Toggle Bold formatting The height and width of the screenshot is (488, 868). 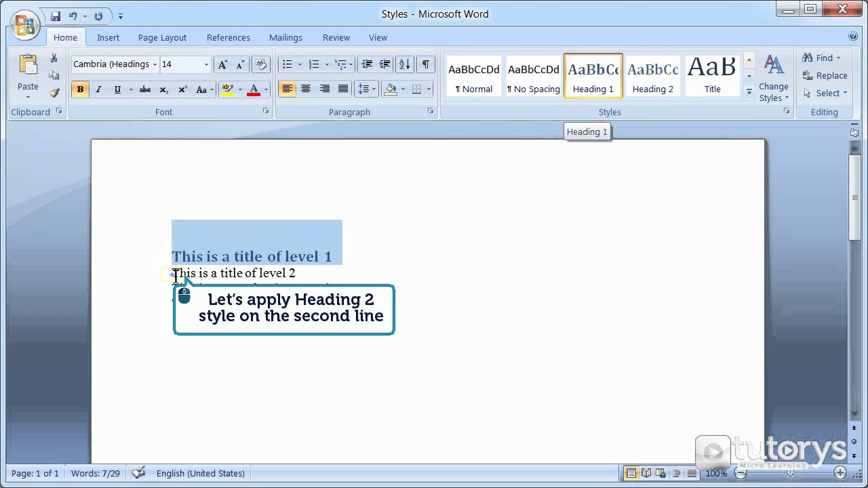point(80,89)
